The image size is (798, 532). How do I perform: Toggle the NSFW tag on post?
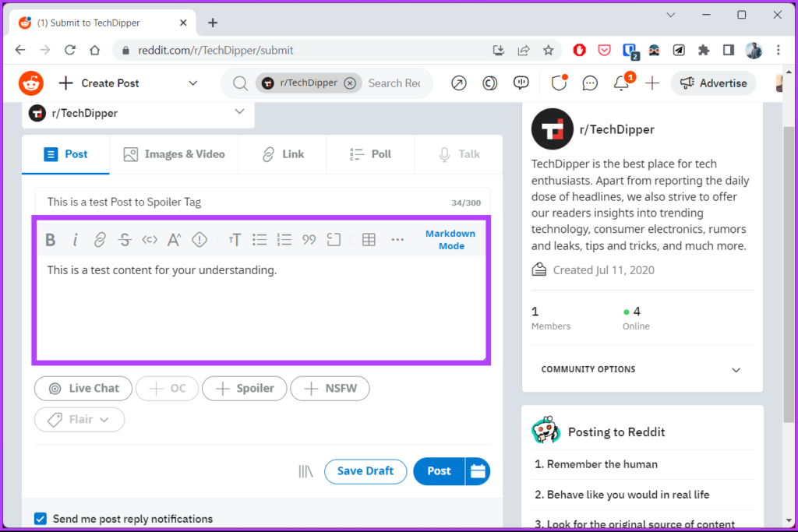point(330,389)
